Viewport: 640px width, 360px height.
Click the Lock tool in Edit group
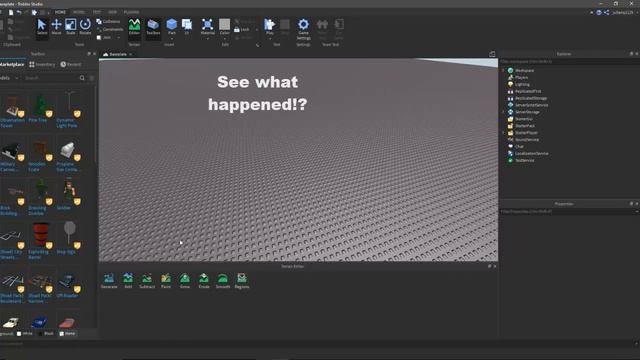(242, 29)
